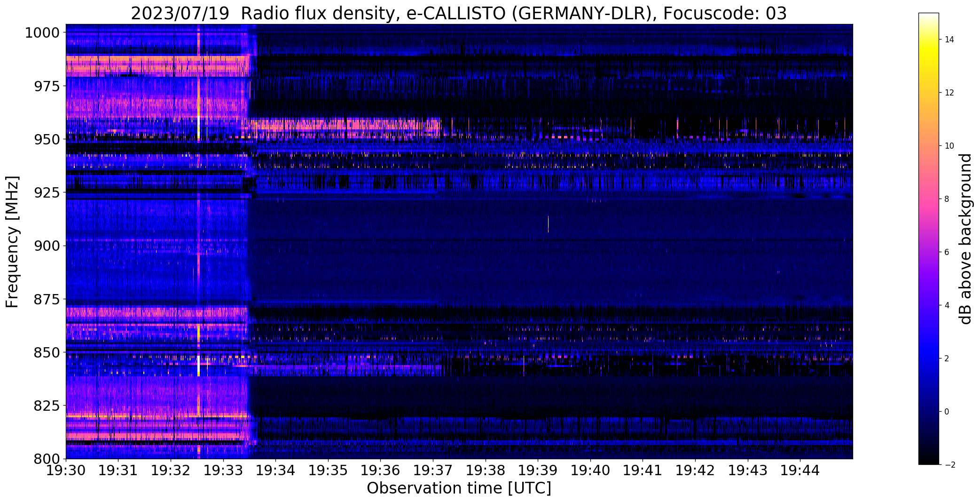The width and height of the screenshot is (980, 502).
Task: Click the colorbar tick label 0
Action: click(x=947, y=412)
